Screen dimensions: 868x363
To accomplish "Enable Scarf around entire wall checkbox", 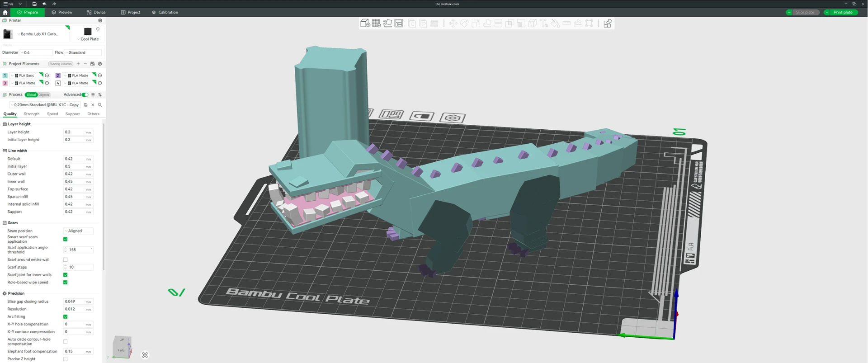I will point(66,259).
